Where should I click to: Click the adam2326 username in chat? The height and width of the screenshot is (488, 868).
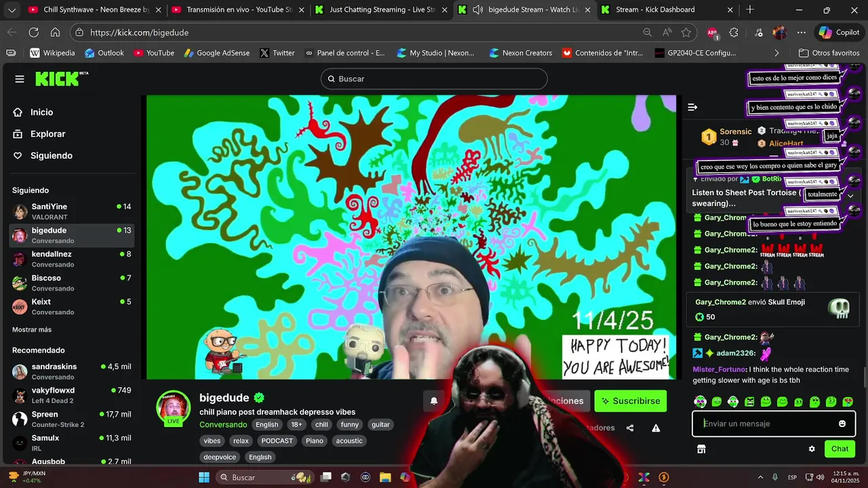pos(736,353)
